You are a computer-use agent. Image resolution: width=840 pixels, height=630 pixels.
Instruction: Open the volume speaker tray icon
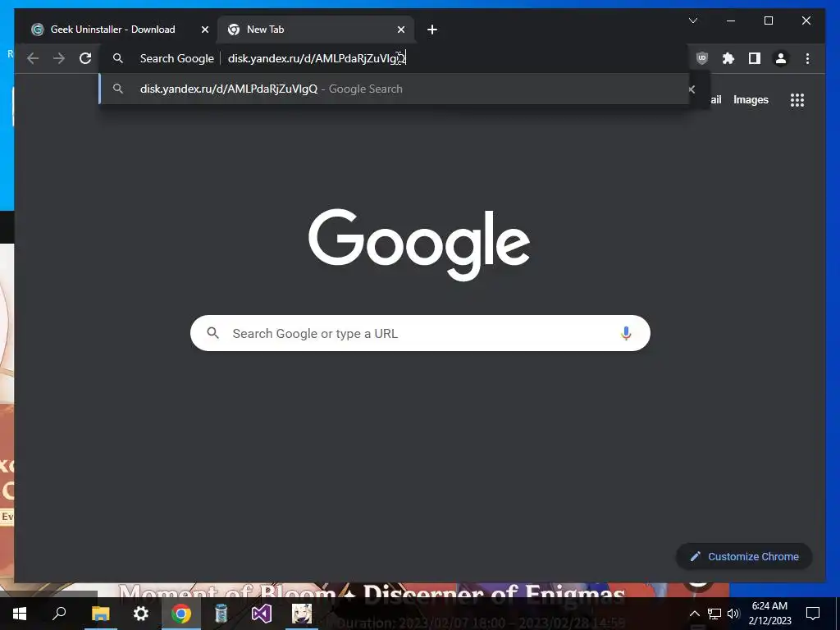[733, 614]
